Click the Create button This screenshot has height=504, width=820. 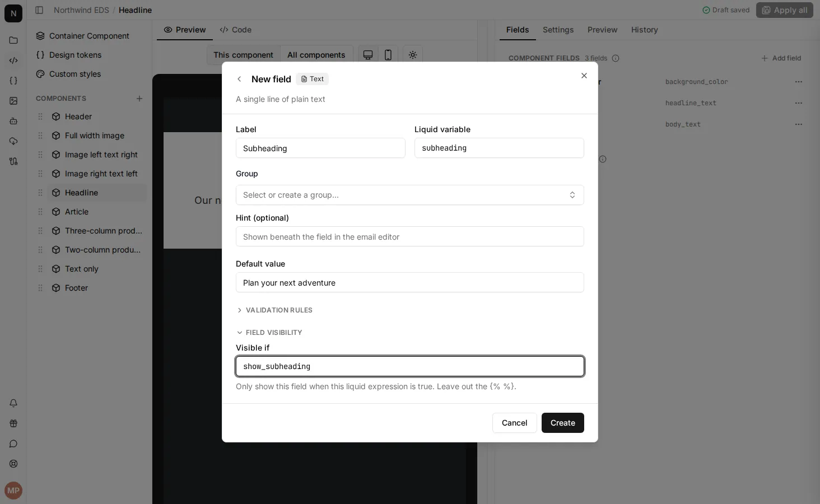click(563, 423)
